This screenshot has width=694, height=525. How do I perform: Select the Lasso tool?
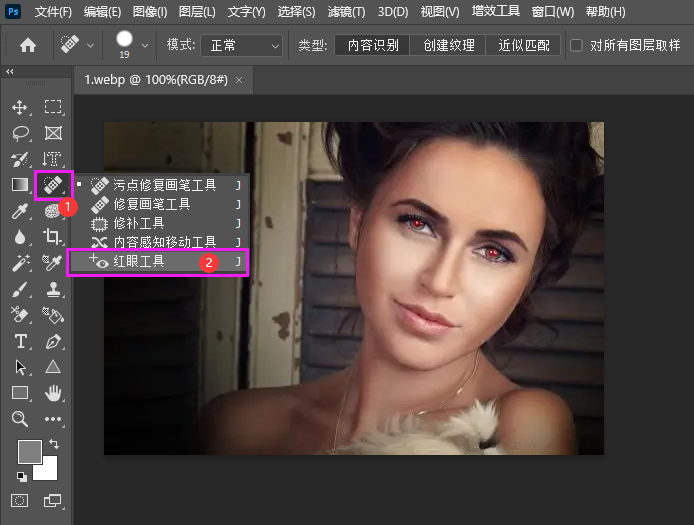tap(20, 133)
